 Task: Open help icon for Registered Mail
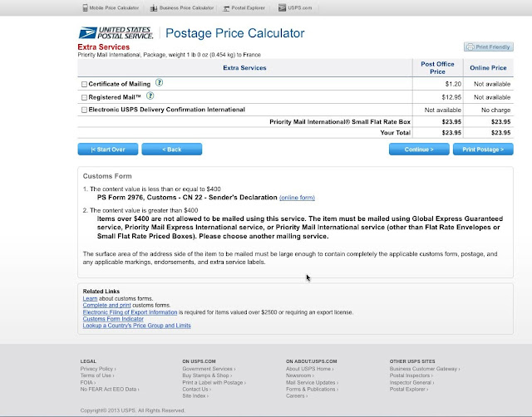tap(150, 96)
